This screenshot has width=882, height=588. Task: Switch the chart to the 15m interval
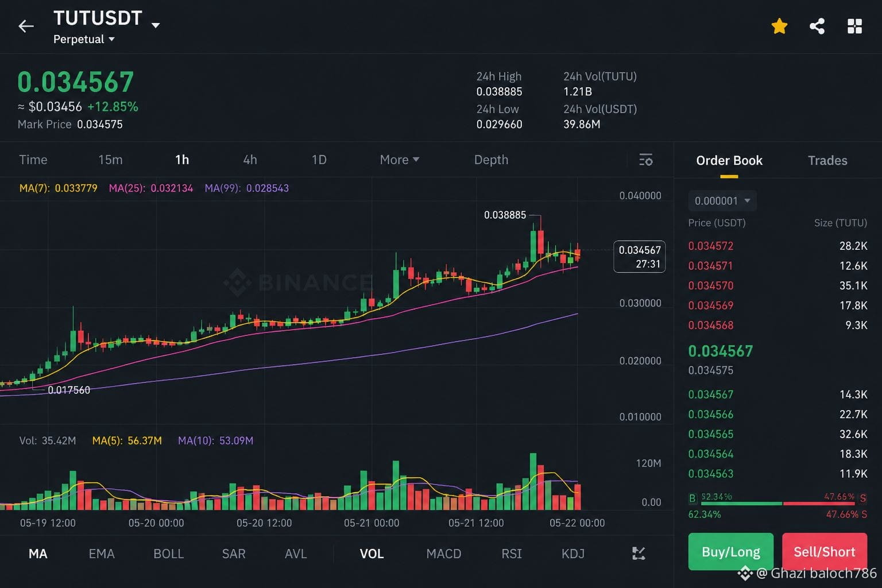point(110,160)
